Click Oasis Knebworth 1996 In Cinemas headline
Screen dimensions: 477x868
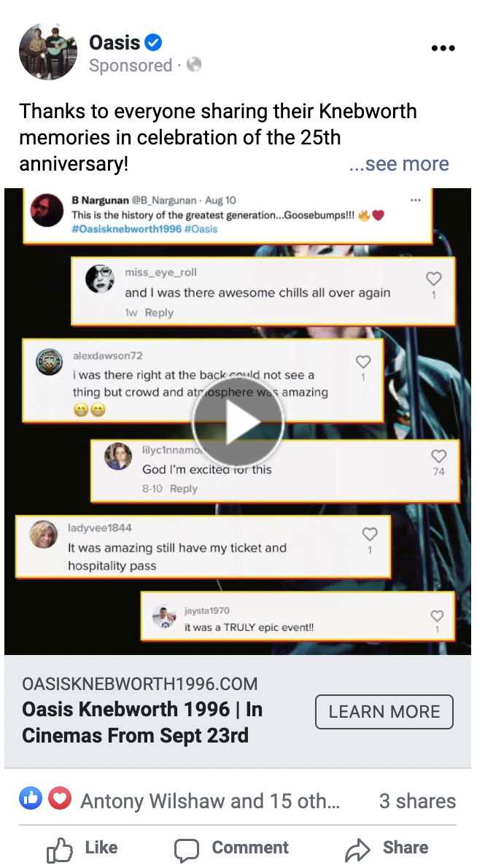click(142, 722)
